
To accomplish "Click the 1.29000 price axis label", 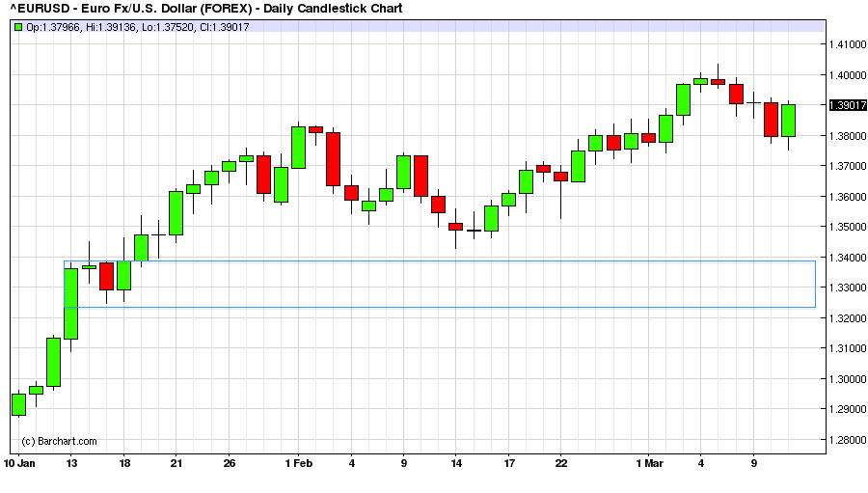I will (x=848, y=409).
